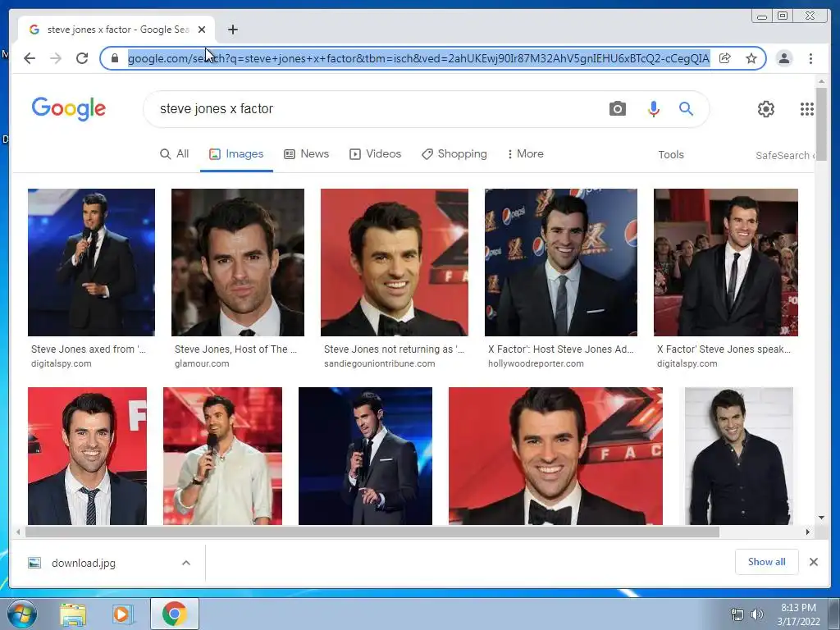
Task: Bookmark this page with the star
Action: [x=751, y=58]
